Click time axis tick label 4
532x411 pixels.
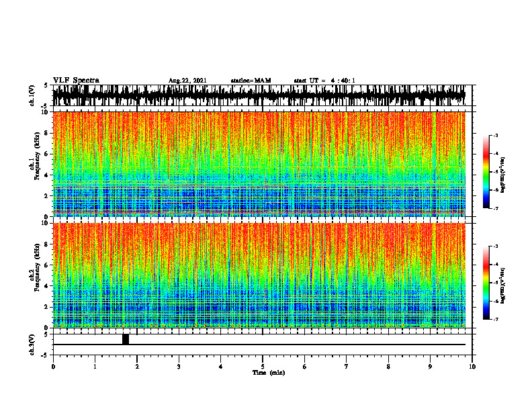221,367
